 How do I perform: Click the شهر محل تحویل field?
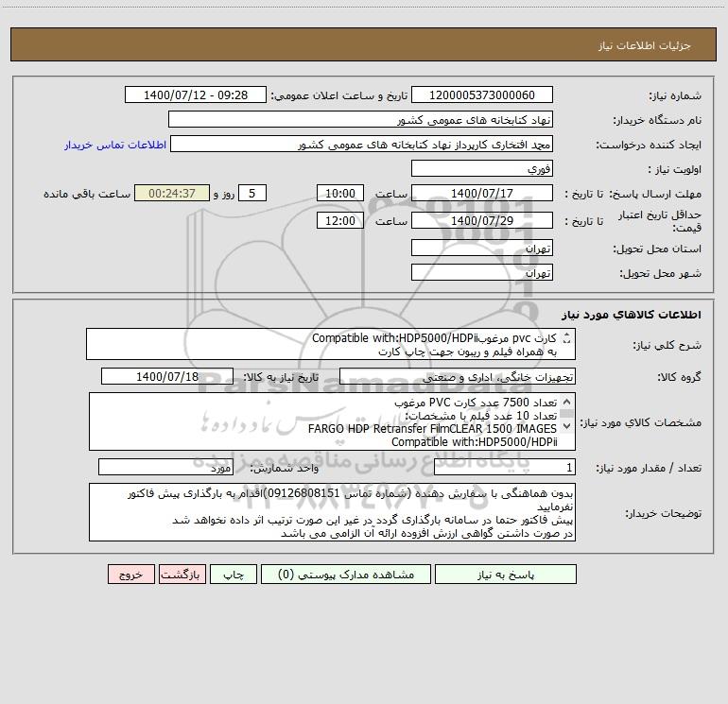pos(482,272)
